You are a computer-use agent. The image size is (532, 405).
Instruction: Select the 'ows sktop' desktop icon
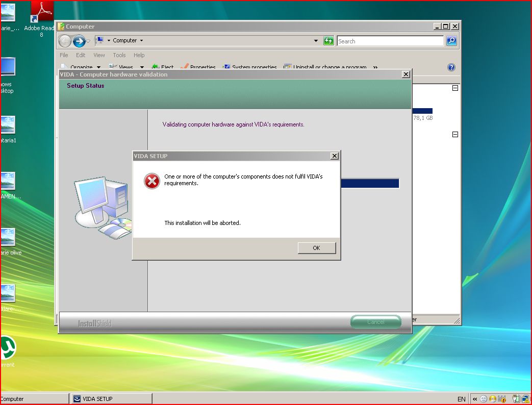point(8,75)
